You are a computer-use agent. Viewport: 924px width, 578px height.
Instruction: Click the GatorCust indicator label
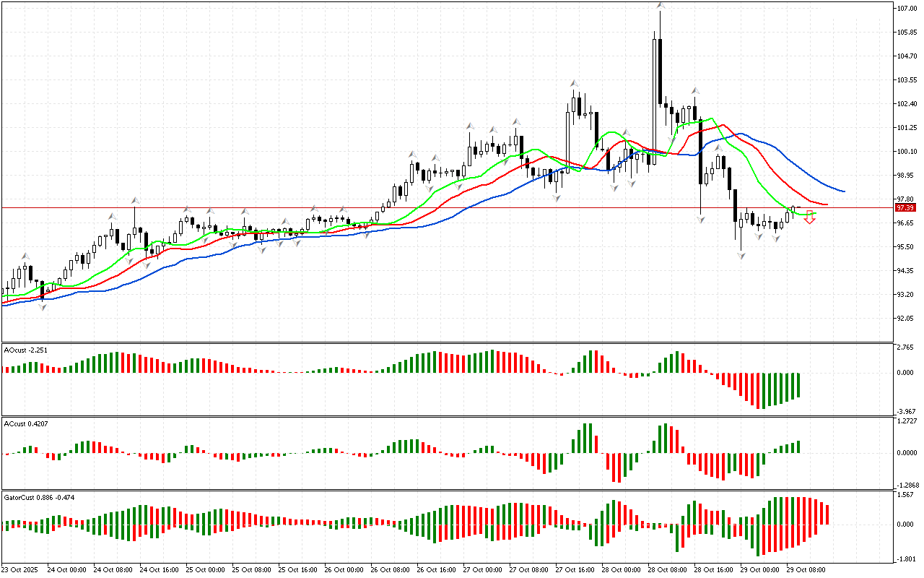coord(40,498)
